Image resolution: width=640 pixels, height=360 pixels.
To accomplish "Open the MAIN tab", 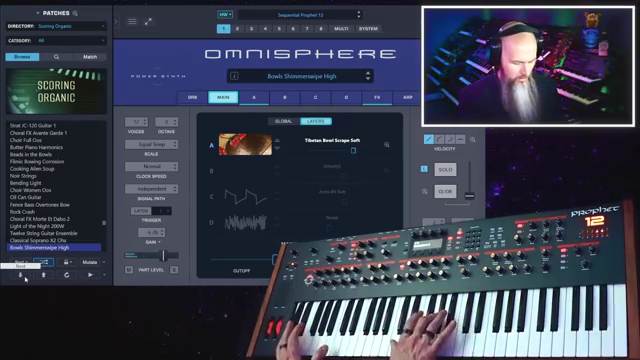I will (223, 98).
